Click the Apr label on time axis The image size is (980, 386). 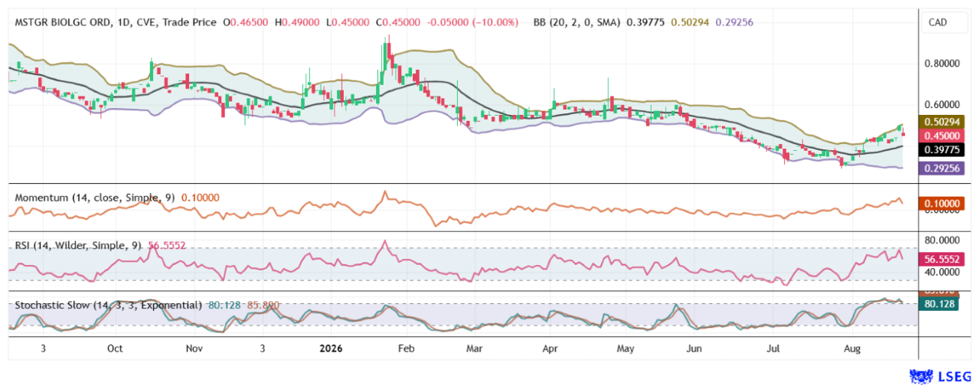551,348
